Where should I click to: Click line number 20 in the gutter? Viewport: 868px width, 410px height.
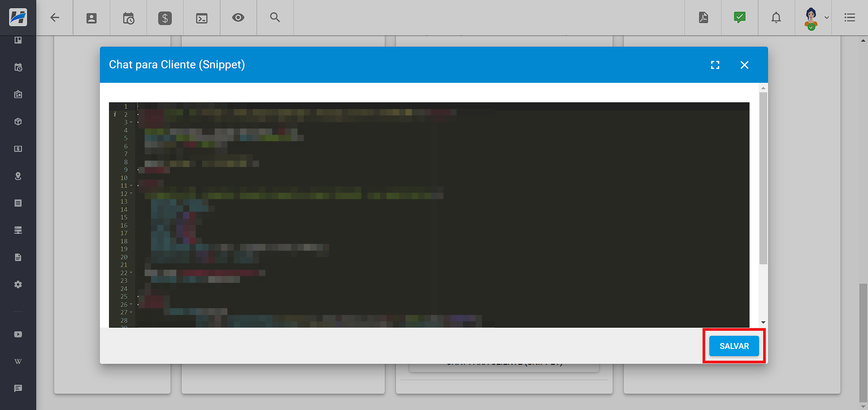pos(124,257)
